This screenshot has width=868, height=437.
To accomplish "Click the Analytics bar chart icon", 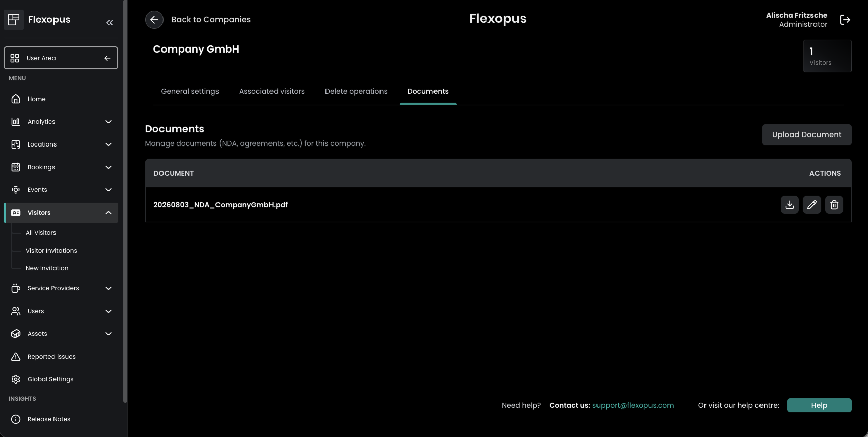I will coord(16,122).
